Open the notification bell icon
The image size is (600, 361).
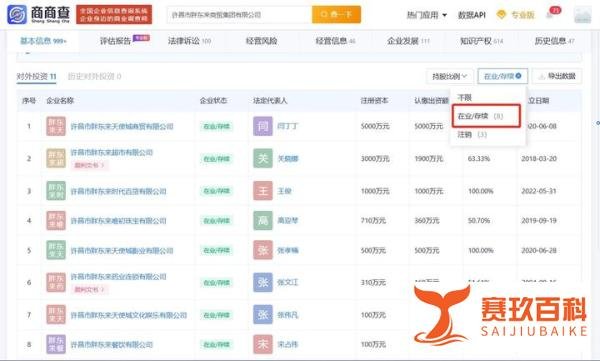(x=550, y=15)
